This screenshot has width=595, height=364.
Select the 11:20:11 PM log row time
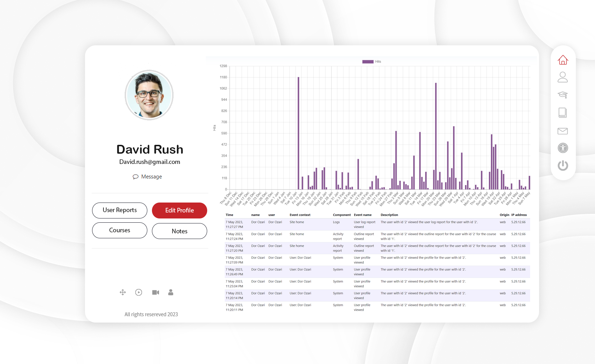[x=234, y=307]
